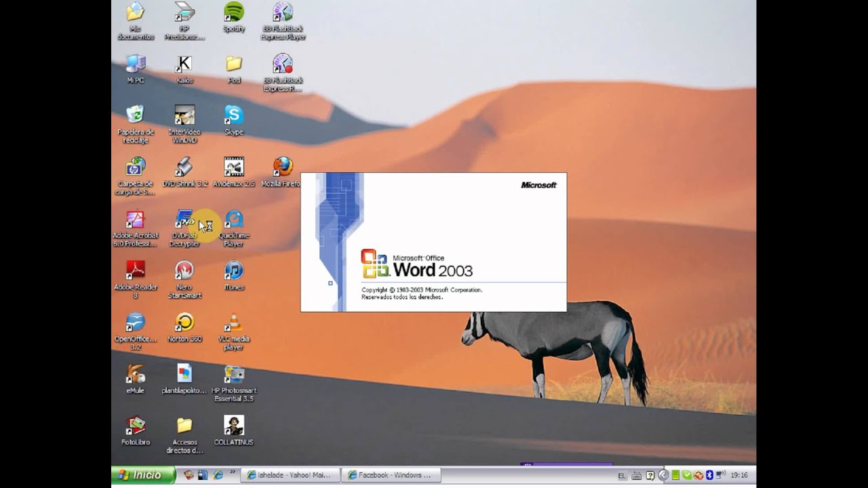This screenshot has height=488, width=868.
Task: Open the Mis documentos folder icon
Action: 136,20
